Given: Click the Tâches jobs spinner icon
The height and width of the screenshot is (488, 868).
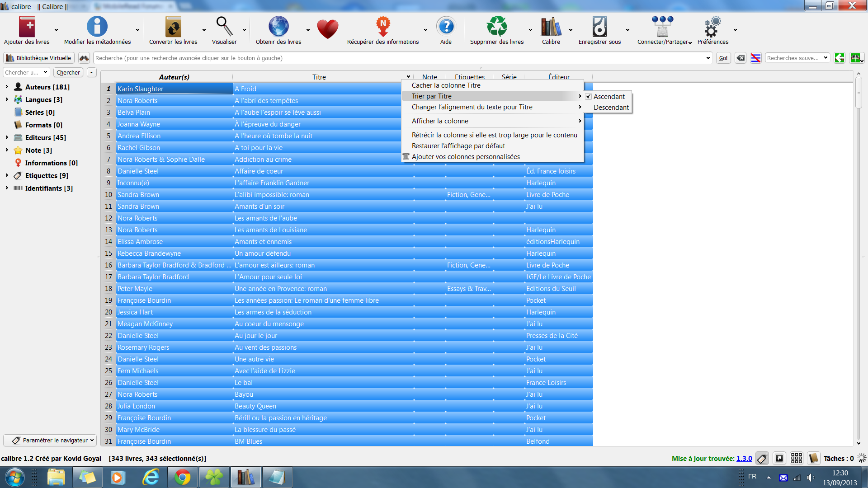Looking at the screenshot, I should (x=862, y=458).
